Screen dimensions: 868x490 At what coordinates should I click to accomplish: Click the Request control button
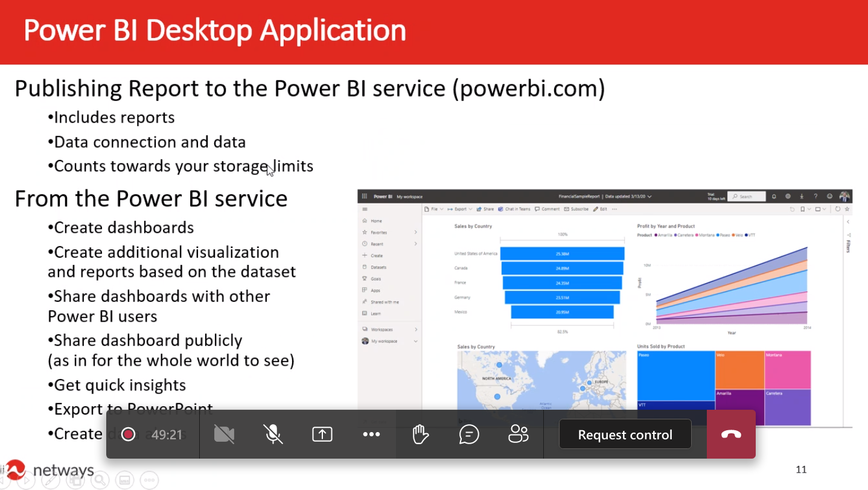click(625, 435)
